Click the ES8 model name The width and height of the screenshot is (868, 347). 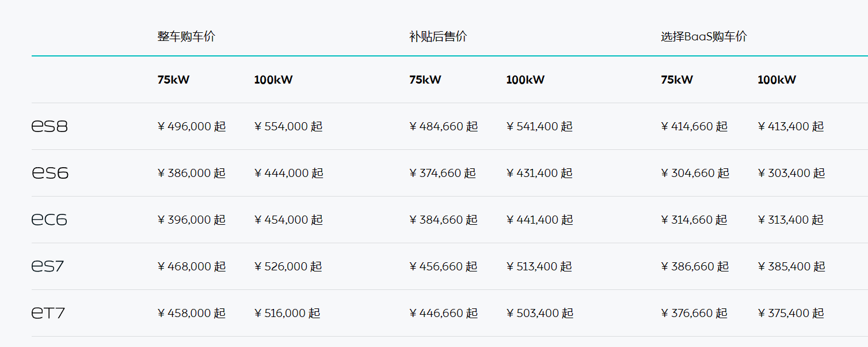pyautogui.click(x=50, y=126)
